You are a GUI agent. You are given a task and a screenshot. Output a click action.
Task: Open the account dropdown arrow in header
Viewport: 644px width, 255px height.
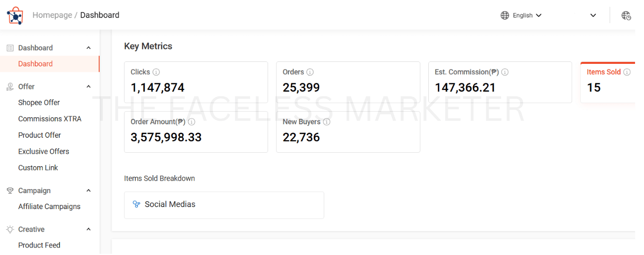(593, 15)
